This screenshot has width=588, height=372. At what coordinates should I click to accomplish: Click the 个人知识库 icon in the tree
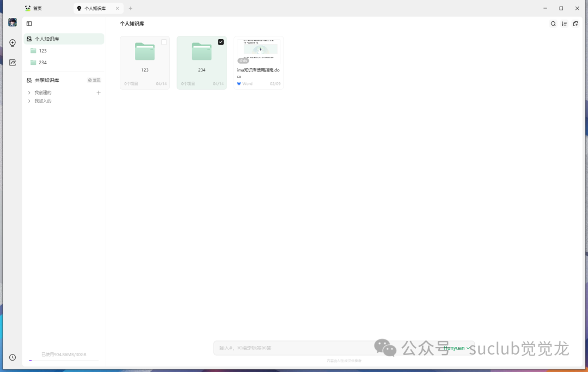29,39
